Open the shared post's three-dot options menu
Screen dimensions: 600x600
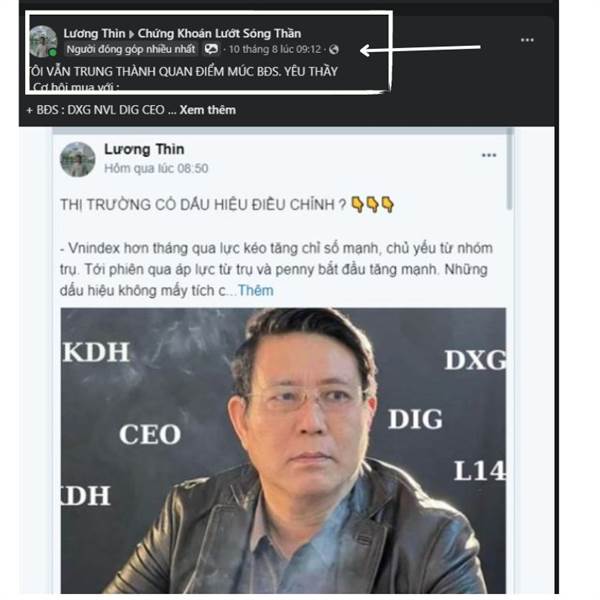pos(489,155)
